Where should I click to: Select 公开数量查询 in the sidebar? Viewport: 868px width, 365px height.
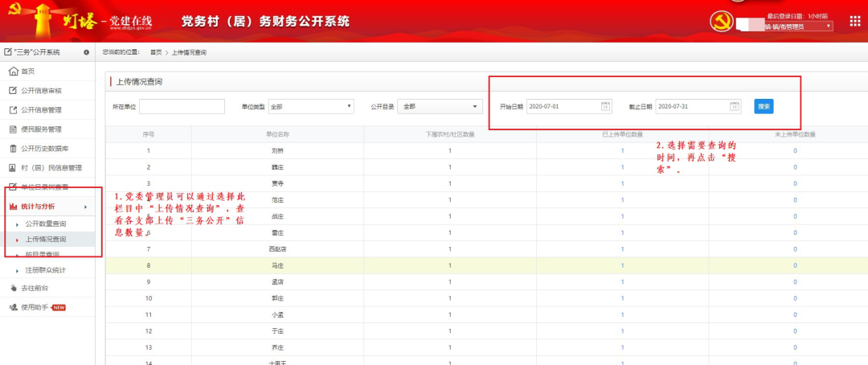[x=45, y=224]
